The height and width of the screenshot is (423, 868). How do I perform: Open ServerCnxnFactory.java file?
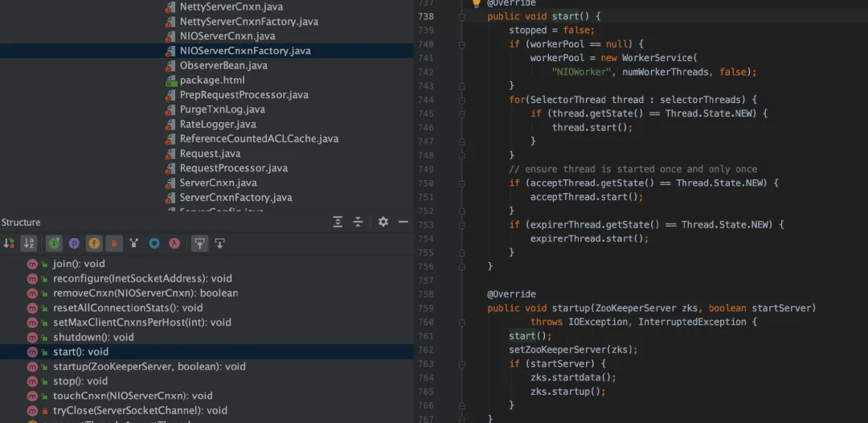click(235, 197)
